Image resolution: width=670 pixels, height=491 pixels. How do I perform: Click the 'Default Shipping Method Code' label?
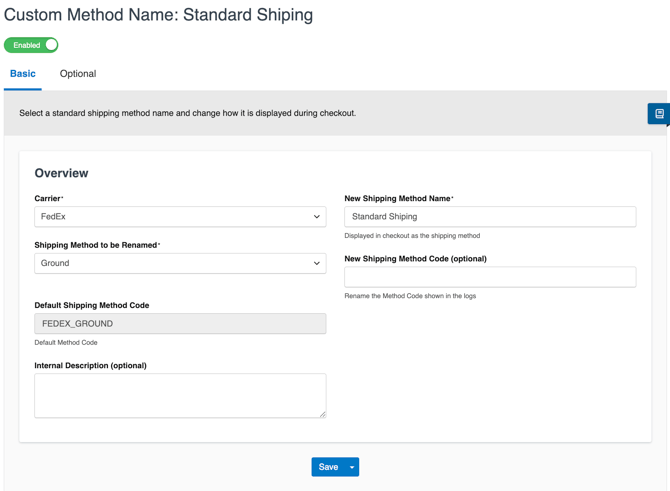[x=92, y=305]
